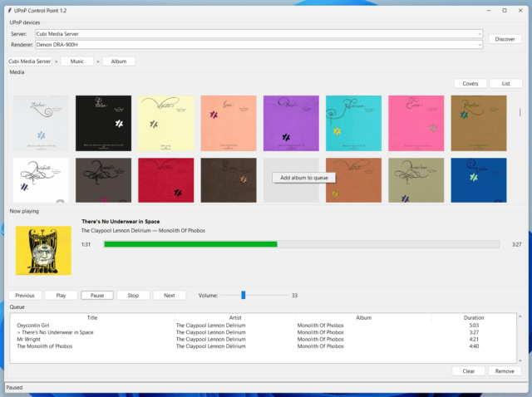Click the Play button
The image size is (532, 397).
coord(61,296)
